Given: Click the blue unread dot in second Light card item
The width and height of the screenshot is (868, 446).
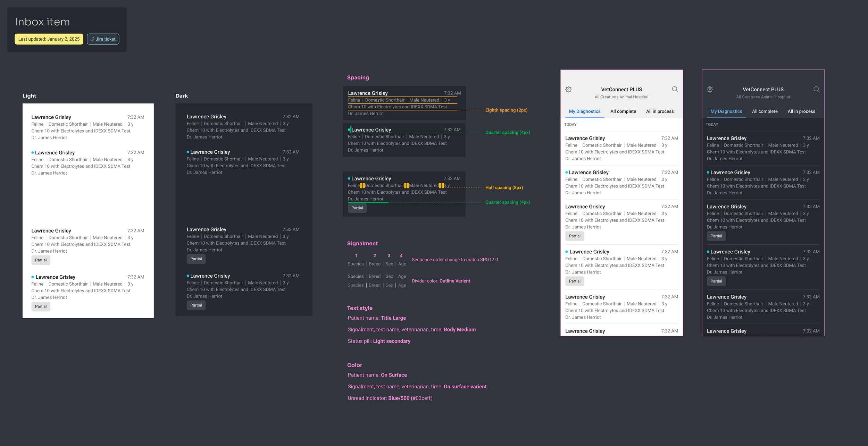Looking at the screenshot, I should [x=33, y=153].
